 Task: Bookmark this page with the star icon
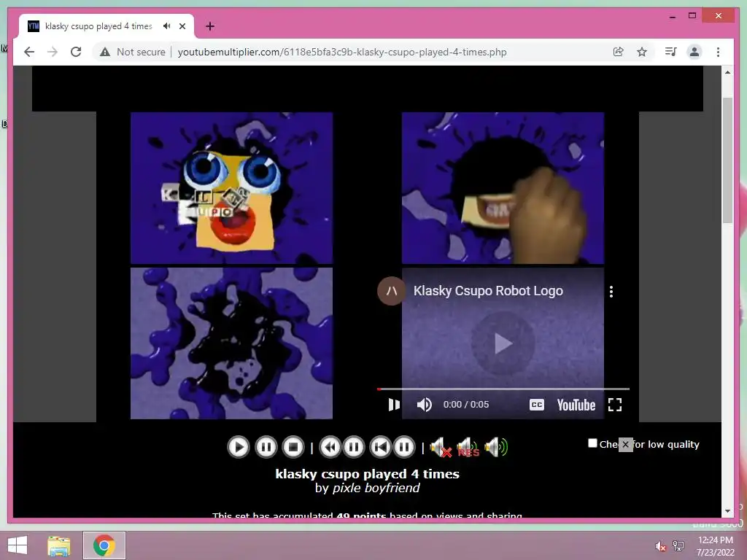pyautogui.click(x=642, y=52)
